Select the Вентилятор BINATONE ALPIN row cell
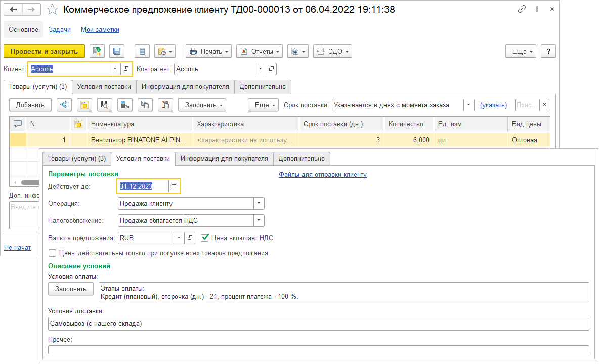Image resolution: width=600 pixels, height=364 pixels. point(140,140)
